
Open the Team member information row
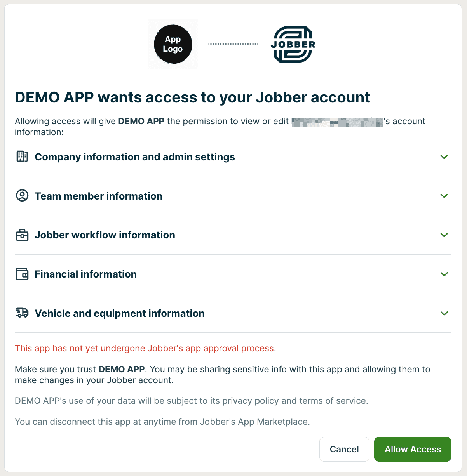(x=98, y=196)
